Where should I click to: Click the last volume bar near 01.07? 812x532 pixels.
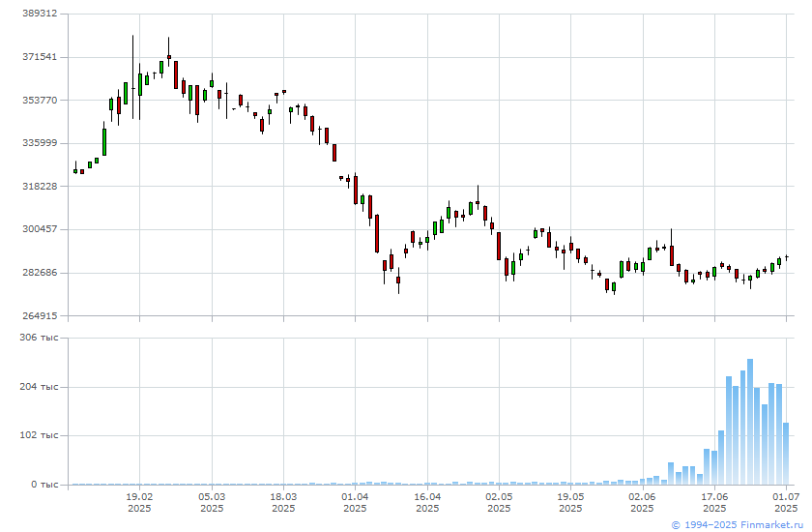(786, 454)
